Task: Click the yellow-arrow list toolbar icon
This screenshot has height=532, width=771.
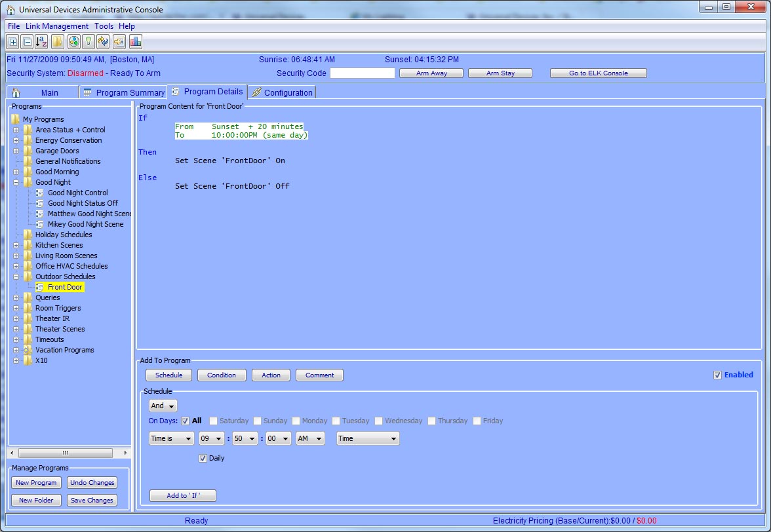Action: pos(119,42)
